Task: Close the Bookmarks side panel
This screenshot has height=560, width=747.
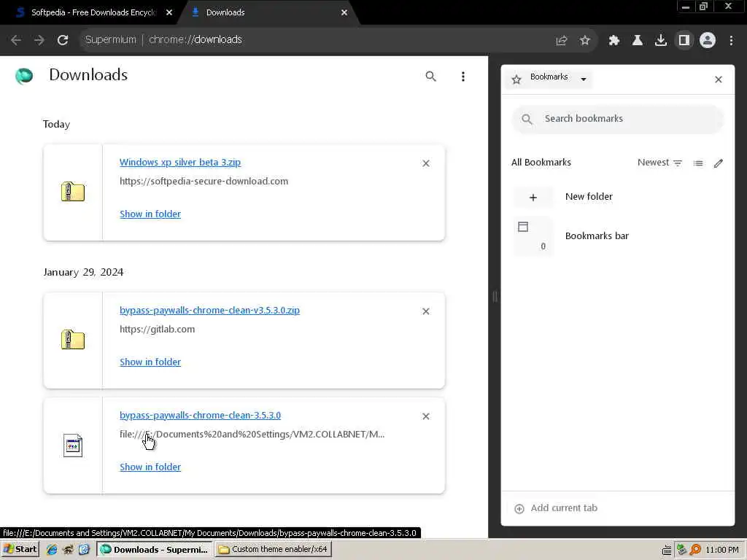Action: [x=719, y=79]
